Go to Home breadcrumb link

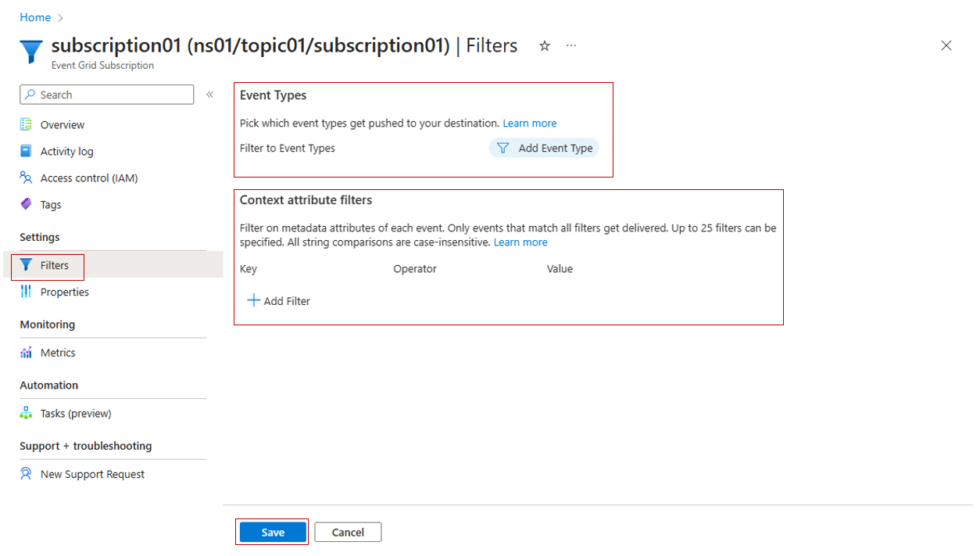pyautogui.click(x=35, y=17)
